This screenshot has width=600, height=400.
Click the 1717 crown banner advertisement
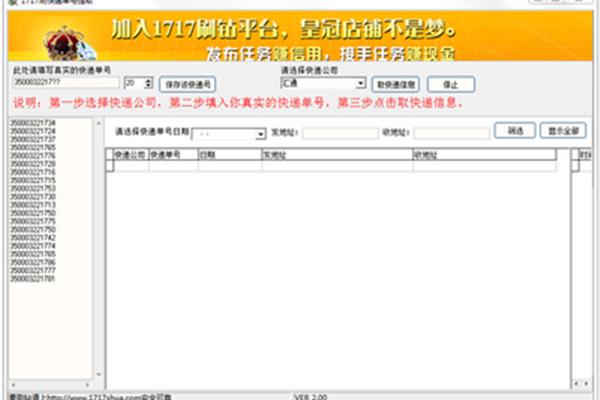pyautogui.click(x=300, y=36)
